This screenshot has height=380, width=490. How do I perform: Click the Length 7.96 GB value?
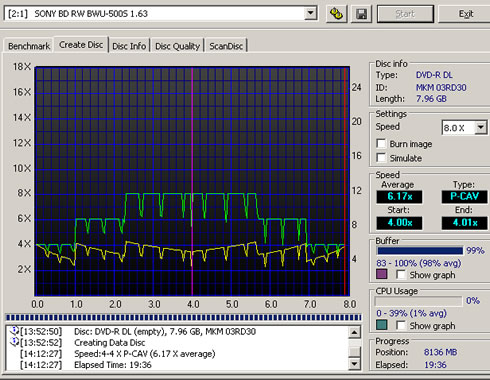click(x=431, y=99)
